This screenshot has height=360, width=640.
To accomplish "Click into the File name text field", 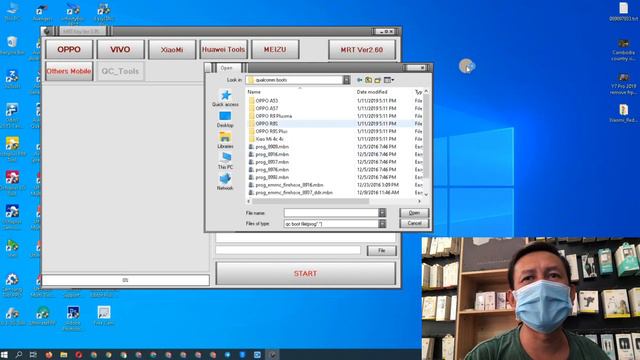I will 331,213.
